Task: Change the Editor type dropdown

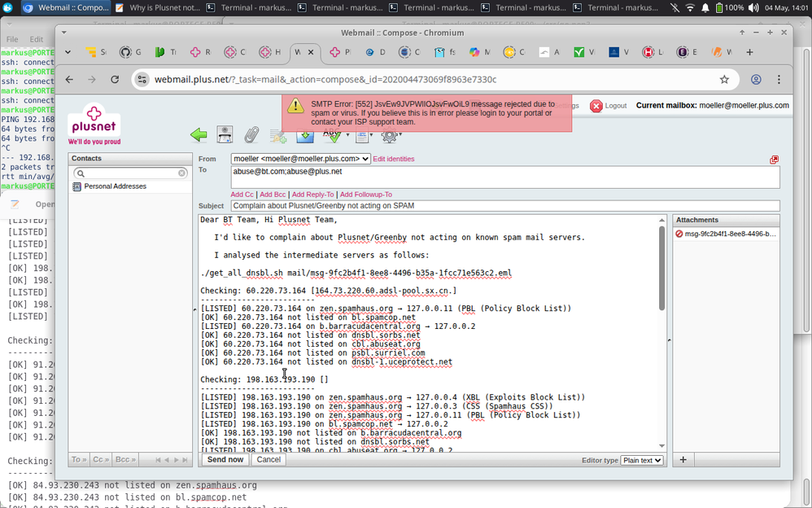Action: tap(642, 460)
